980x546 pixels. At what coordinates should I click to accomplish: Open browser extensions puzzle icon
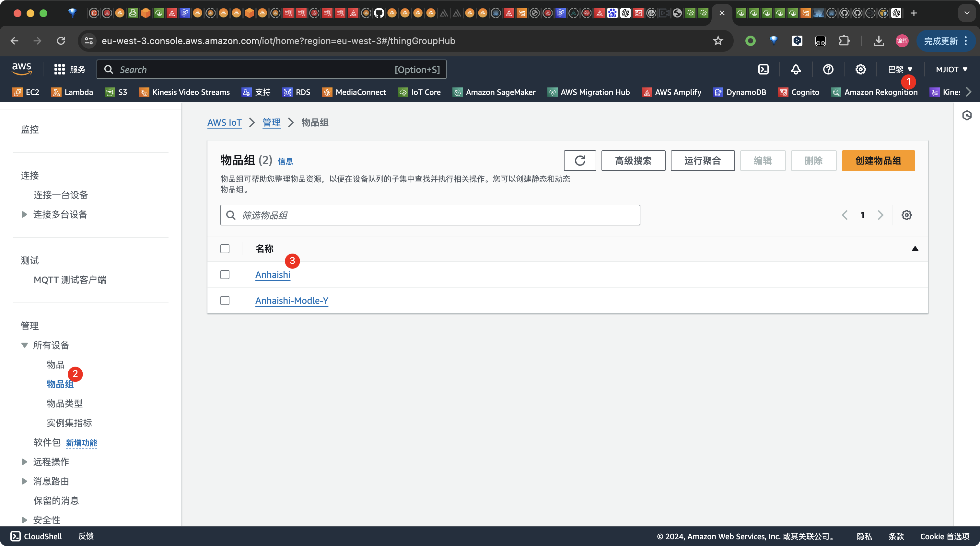[844, 41]
